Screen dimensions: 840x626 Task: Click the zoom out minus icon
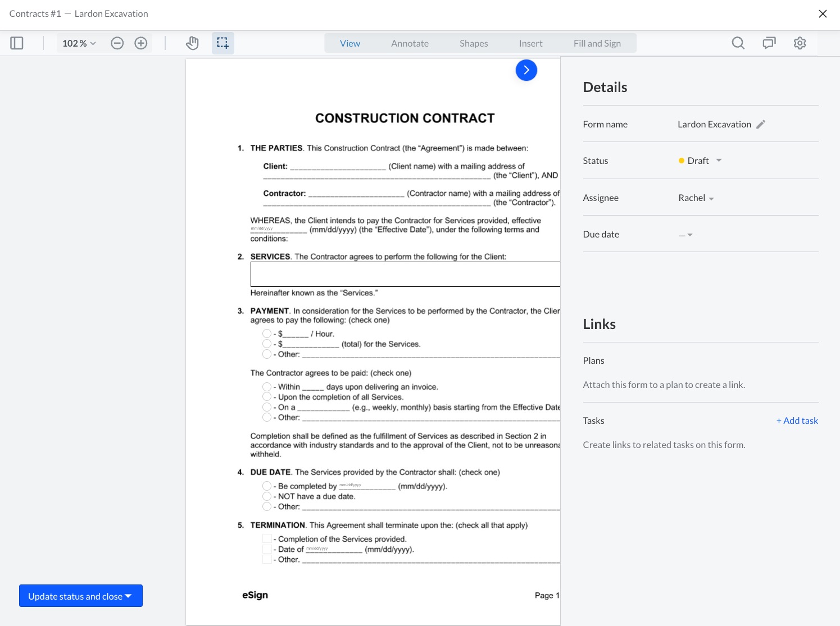pyautogui.click(x=117, y=43)
